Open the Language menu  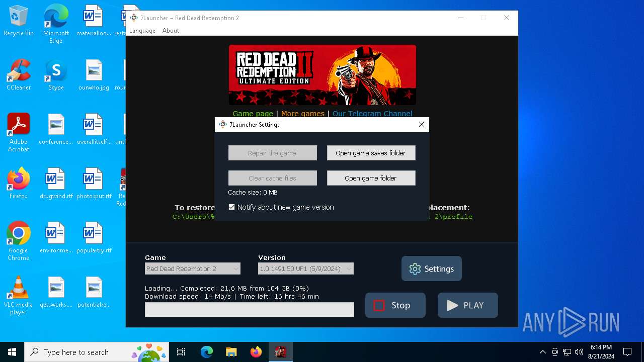[x=142, y=31]
